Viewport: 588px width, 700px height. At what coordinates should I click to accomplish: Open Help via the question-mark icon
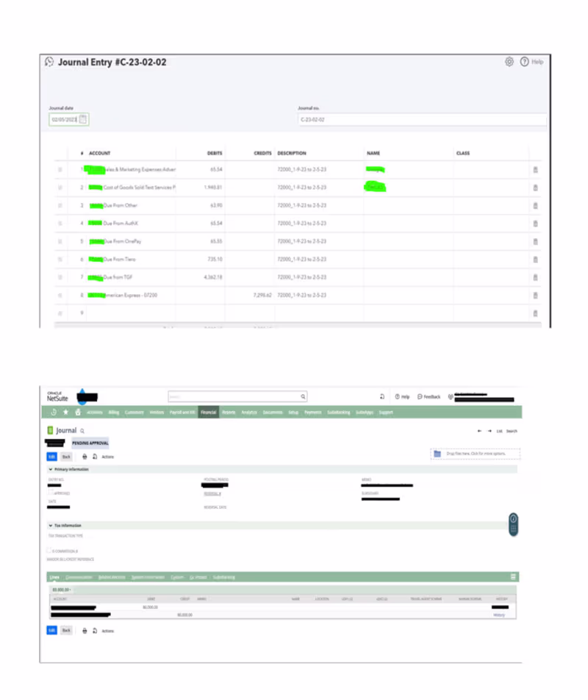pos(525,62)
